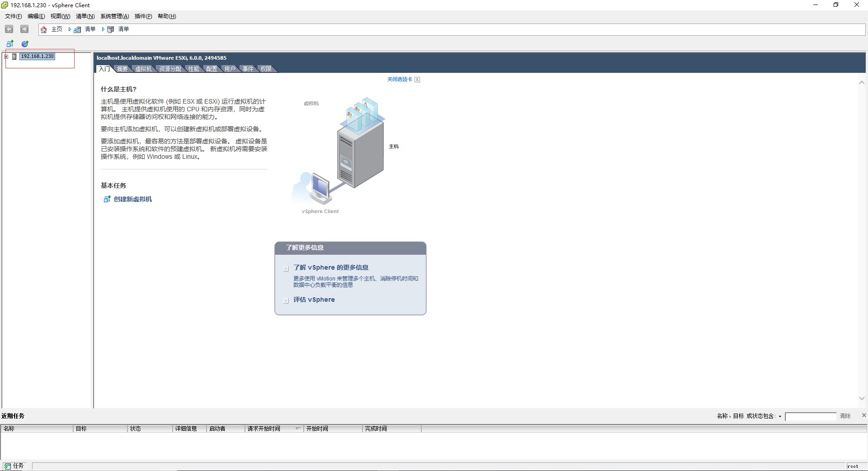Click the forward navigation arrow button
Viewport: 868px width, 471px height.
(x=24, y=29)
